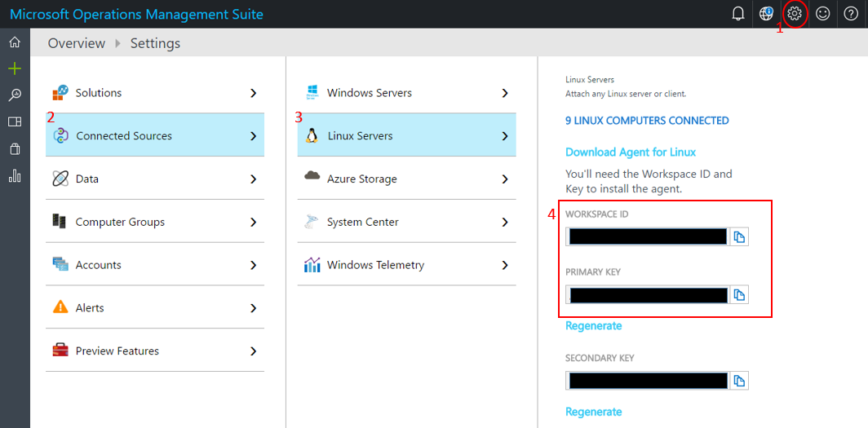868x428 pixels.
Task: Open 9 Linux Computers Connected link
Action: [647, 120]
